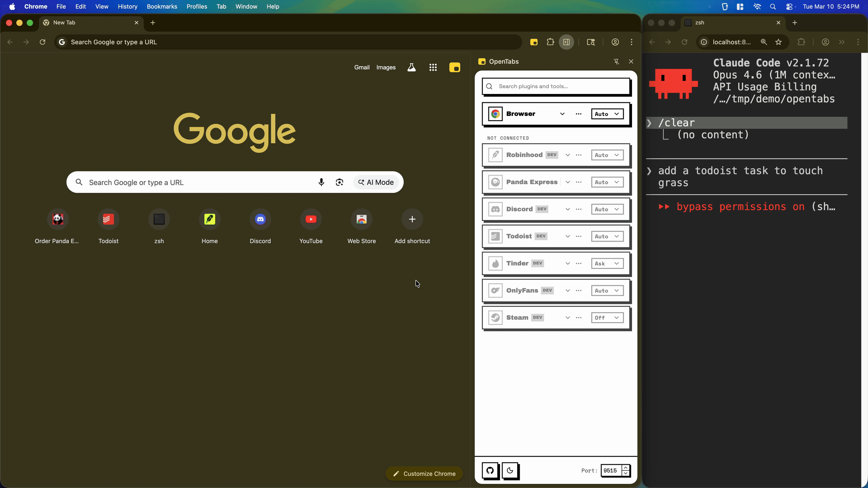
Task: Expand the Browser plugin options chevron
Action: tap(562, 114)
